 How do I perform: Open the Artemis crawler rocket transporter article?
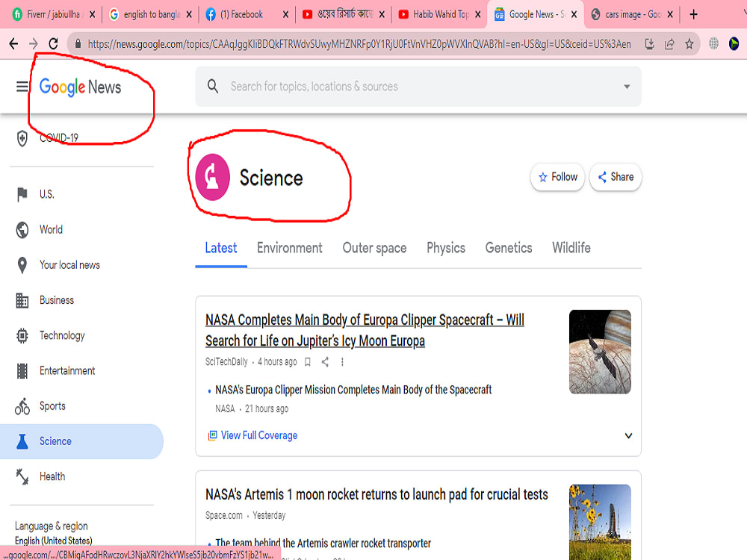[323, 544]
